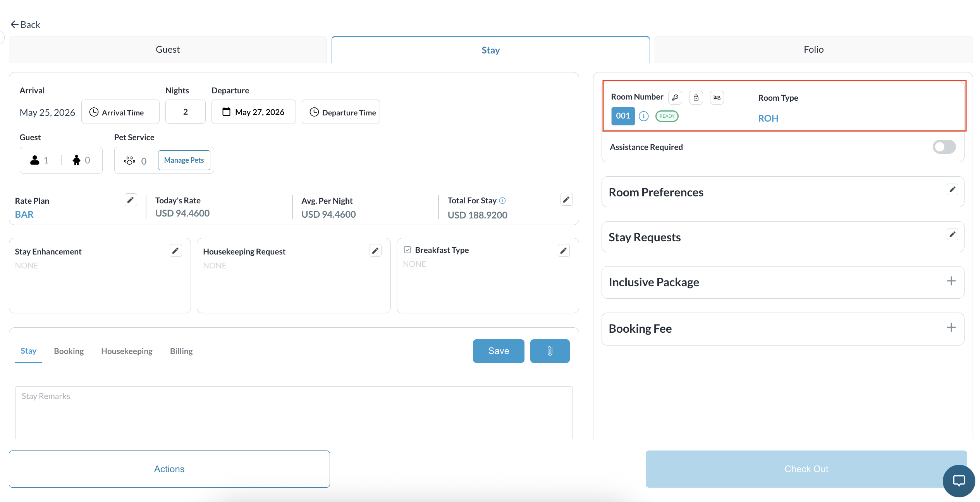The height and width of the screenshot is (502, 980).
Task: Expand the Booking Fee section
Action: point(951,328)
